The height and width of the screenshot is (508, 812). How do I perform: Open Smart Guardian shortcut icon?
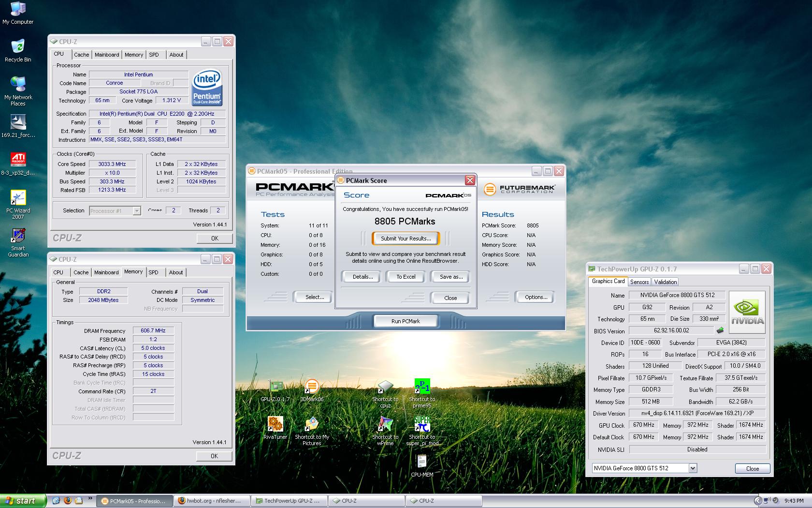click(18, 242)
